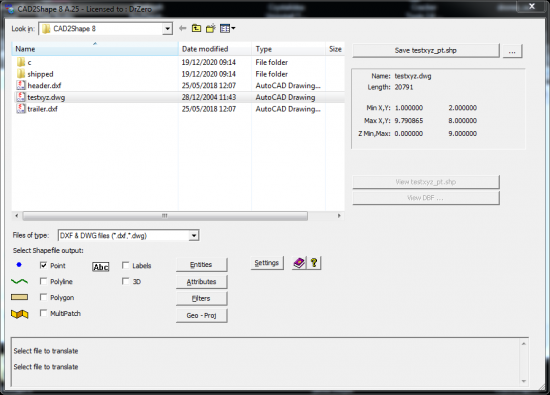Select the shipped folder icon
Screen dimensions: 550x395
pyautogui.click(x=21, y=74)
